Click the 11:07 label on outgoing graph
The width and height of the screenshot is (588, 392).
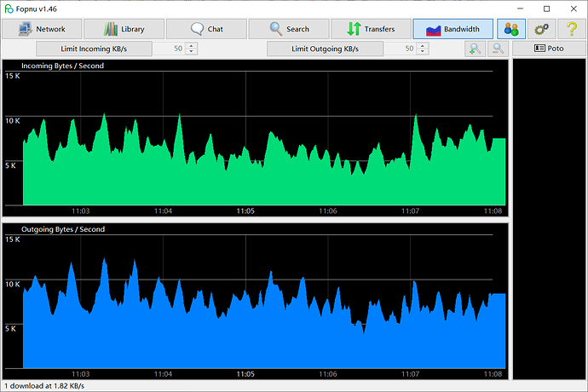[410, 374]
